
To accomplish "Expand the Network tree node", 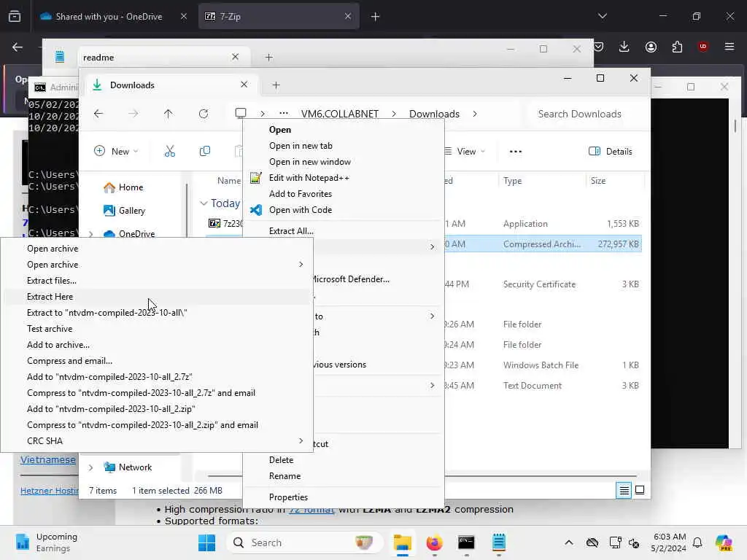I will (91, 467).
